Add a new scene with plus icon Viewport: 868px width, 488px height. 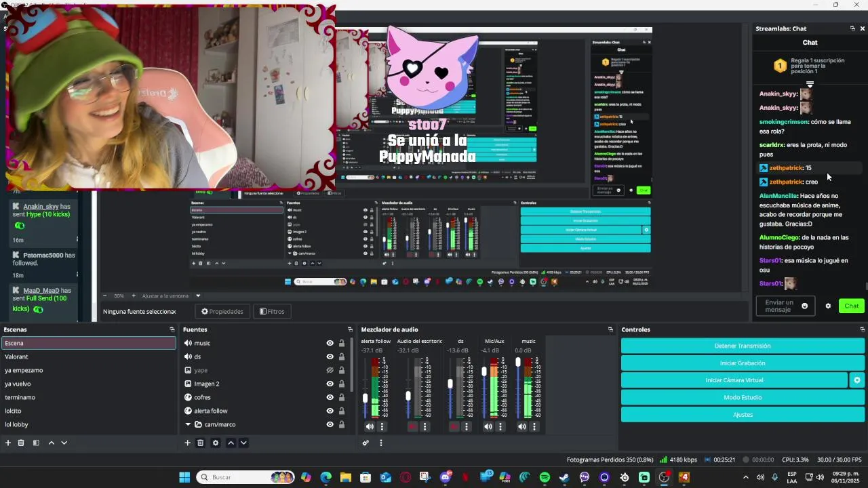point(8,443)
